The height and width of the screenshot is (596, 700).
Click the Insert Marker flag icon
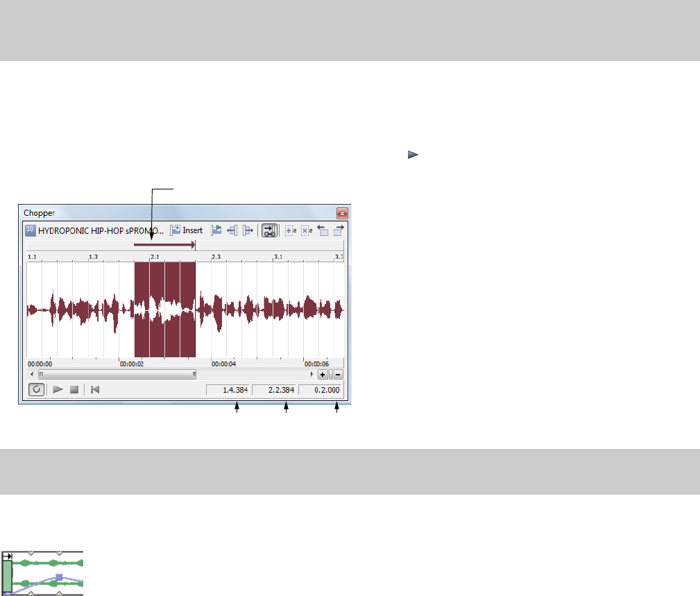216,230
